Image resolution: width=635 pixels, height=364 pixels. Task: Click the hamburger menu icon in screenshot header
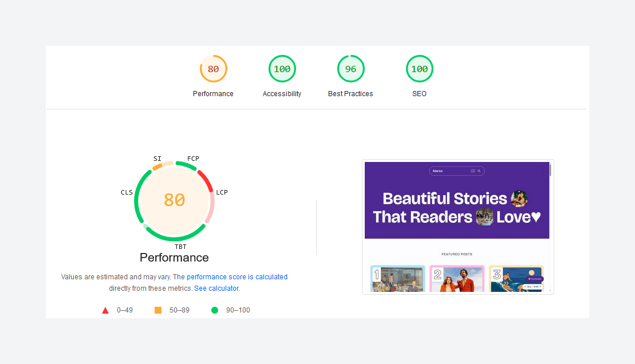point(472,171)
